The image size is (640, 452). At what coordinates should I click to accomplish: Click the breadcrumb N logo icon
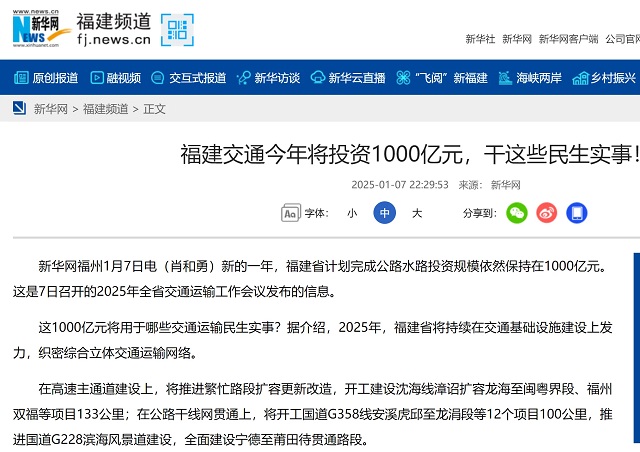click(20, 108)
